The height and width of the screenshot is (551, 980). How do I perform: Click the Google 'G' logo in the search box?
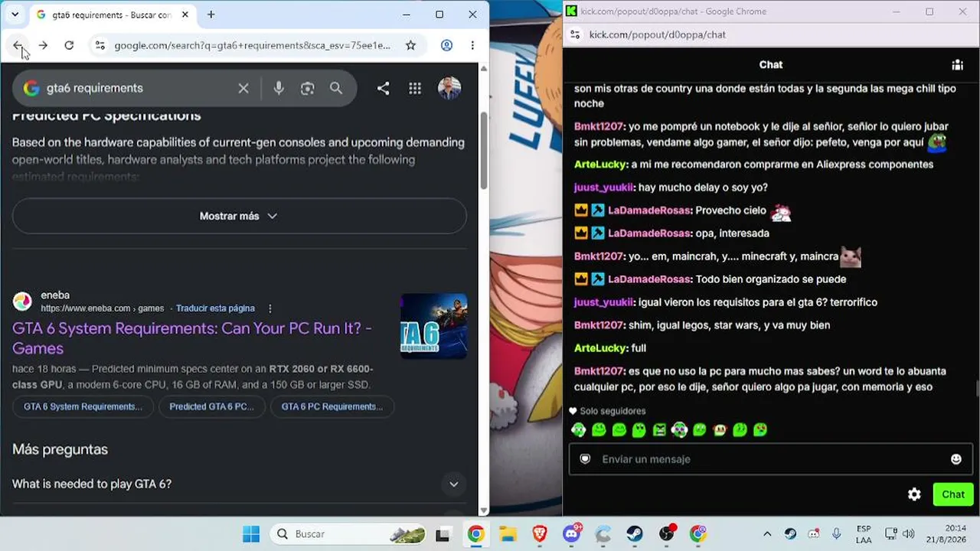31,88
